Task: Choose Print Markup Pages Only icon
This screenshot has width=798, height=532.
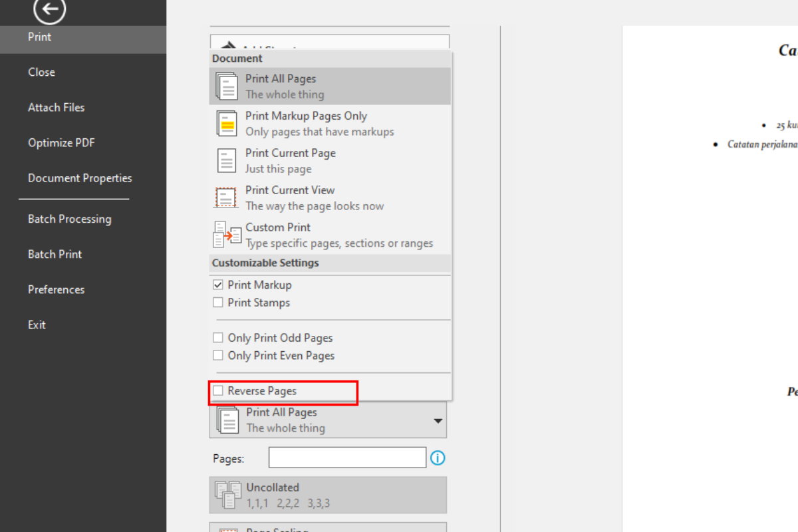Action: 227,124
